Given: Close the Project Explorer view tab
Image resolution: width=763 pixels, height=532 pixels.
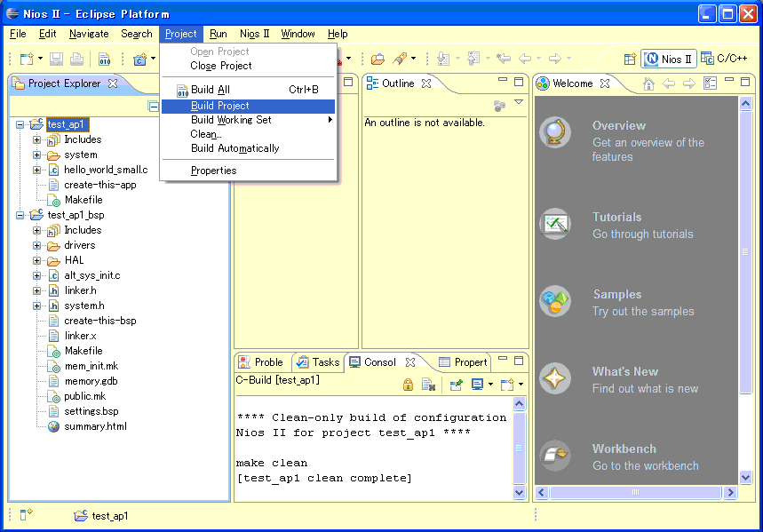Looking at the screenshot, I should pos(113,83).
